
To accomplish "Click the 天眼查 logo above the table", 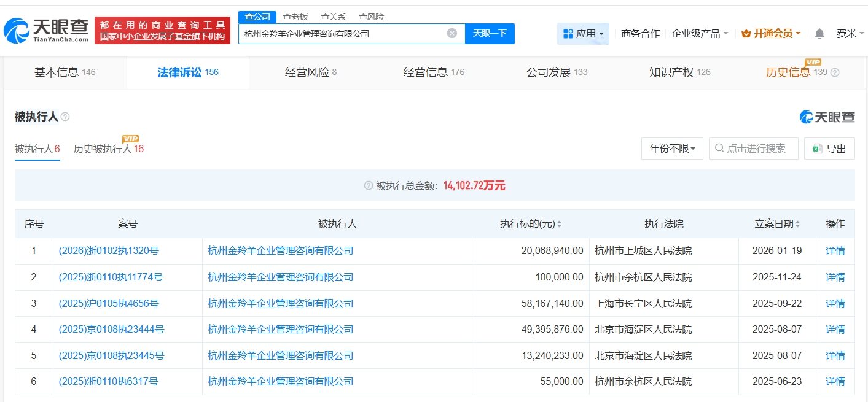I will click(x=826, y=117).
